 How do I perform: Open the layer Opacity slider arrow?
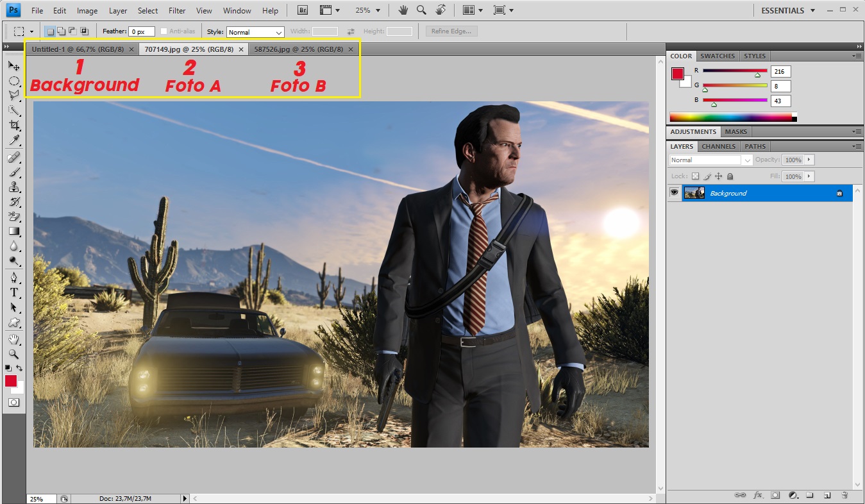pyautogui.click(x=809, y=160)
